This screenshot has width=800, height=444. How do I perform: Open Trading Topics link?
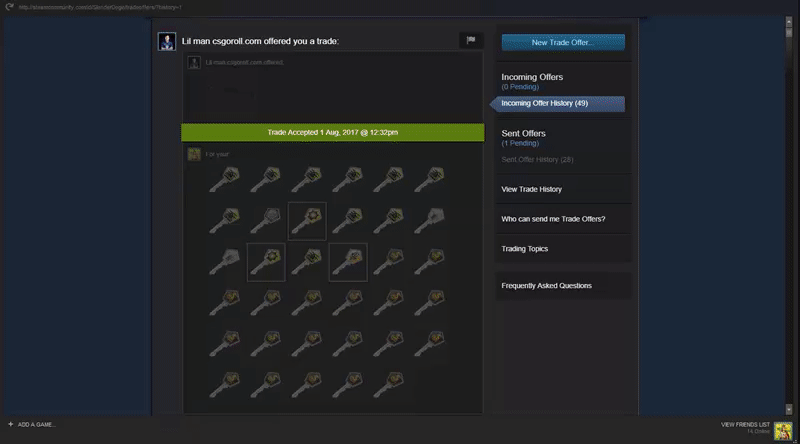click(524, 249)
